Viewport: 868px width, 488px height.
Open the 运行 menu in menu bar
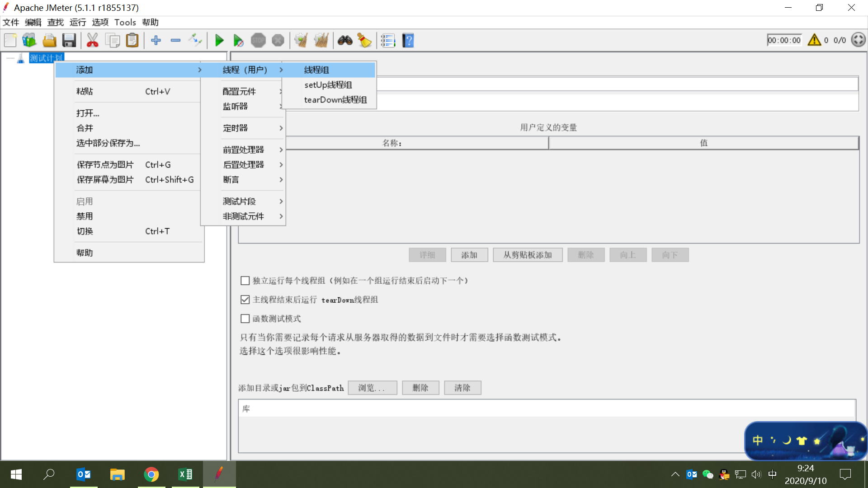77,22
